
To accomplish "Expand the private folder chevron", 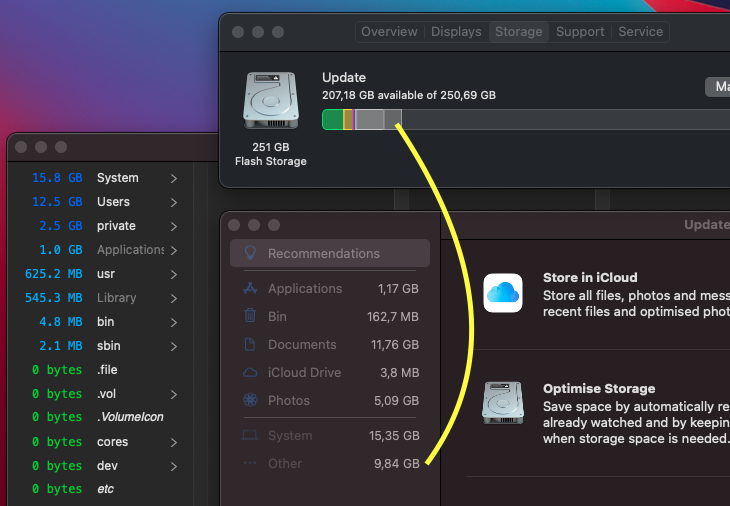I will click(174, 226).
